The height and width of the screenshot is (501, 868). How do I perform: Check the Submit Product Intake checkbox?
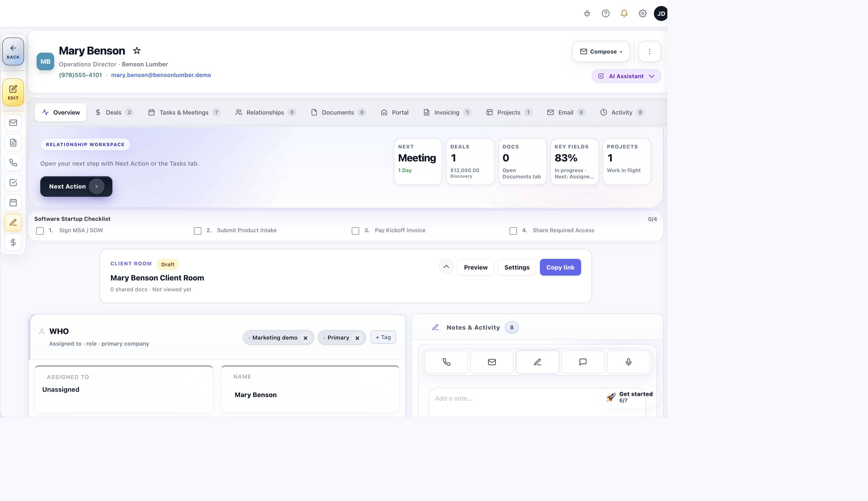[x=198, y=231]
